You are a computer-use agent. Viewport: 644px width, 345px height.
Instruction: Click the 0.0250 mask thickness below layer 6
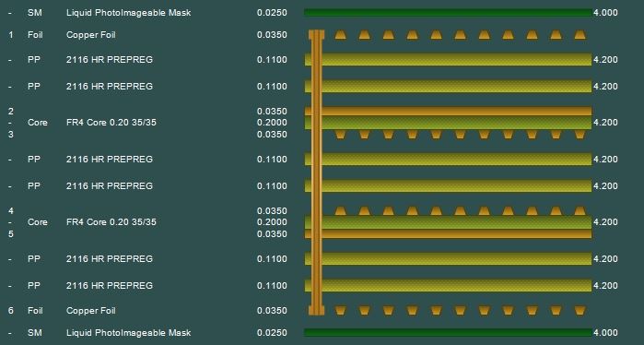click(272, 333)
